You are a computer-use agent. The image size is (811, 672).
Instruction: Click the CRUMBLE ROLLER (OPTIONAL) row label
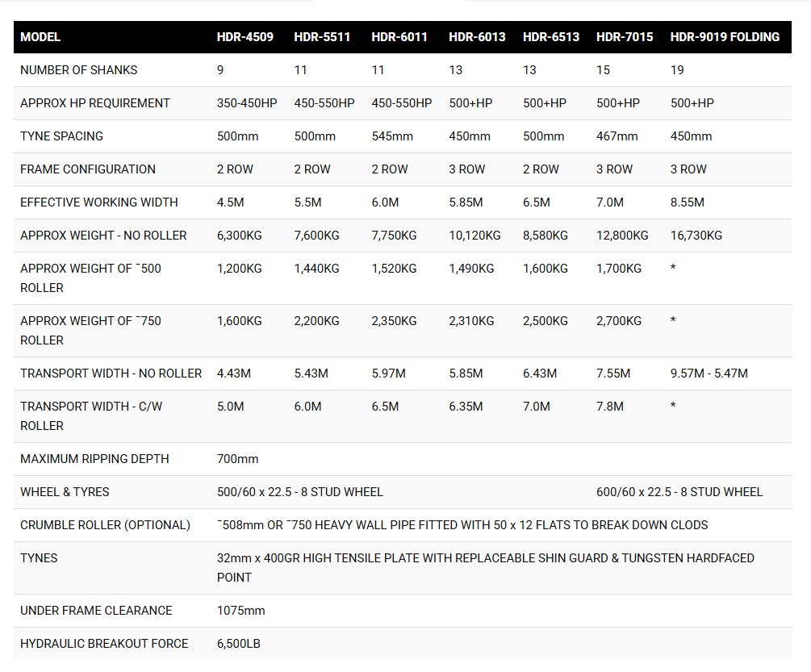pos(105,525)
